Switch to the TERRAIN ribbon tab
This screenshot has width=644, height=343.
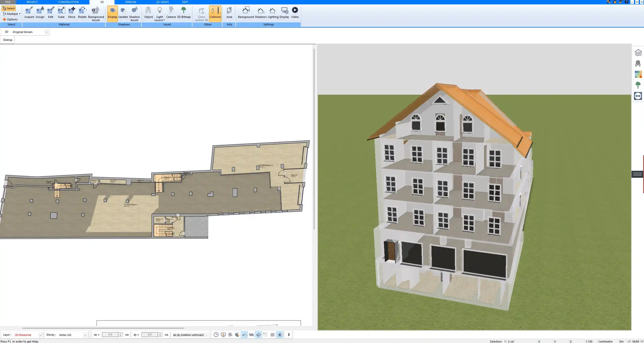click(x=130, y=2)
